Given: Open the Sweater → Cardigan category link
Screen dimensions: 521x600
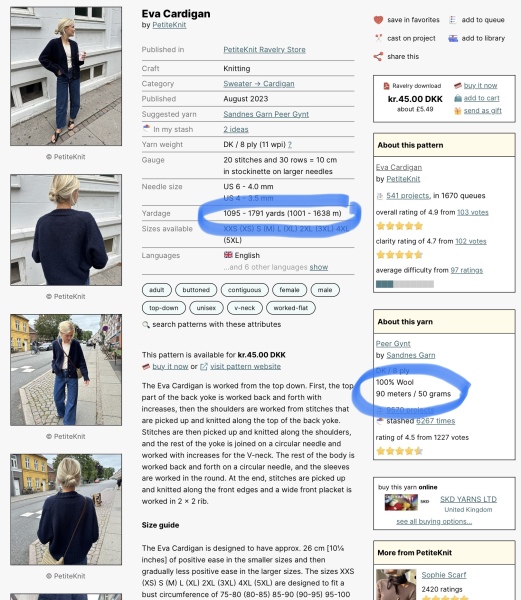Looking at the screenshot, I should click(x=259, y=84).
